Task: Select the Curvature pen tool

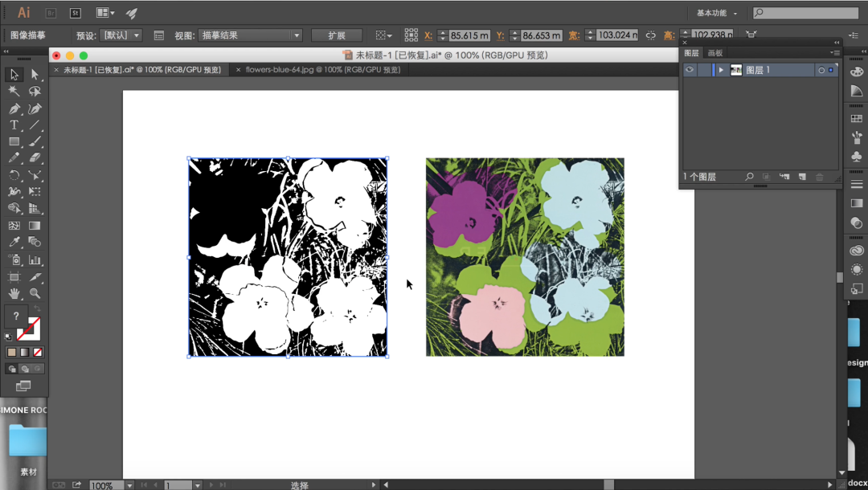Action: pos(35,108)
